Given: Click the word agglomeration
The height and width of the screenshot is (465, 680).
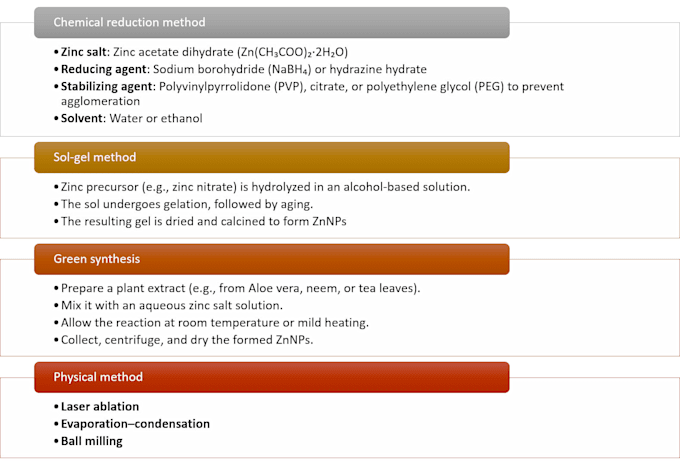Looking at the screenshot, I should [x=100, y=102].
